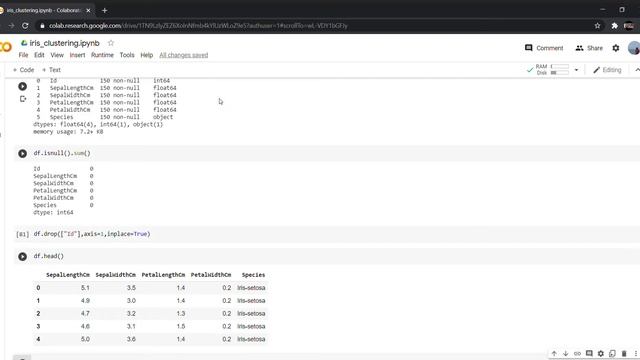Open the Edit menu
The height and width of the screenshot is (360, 640).
(x=39, y=55)
